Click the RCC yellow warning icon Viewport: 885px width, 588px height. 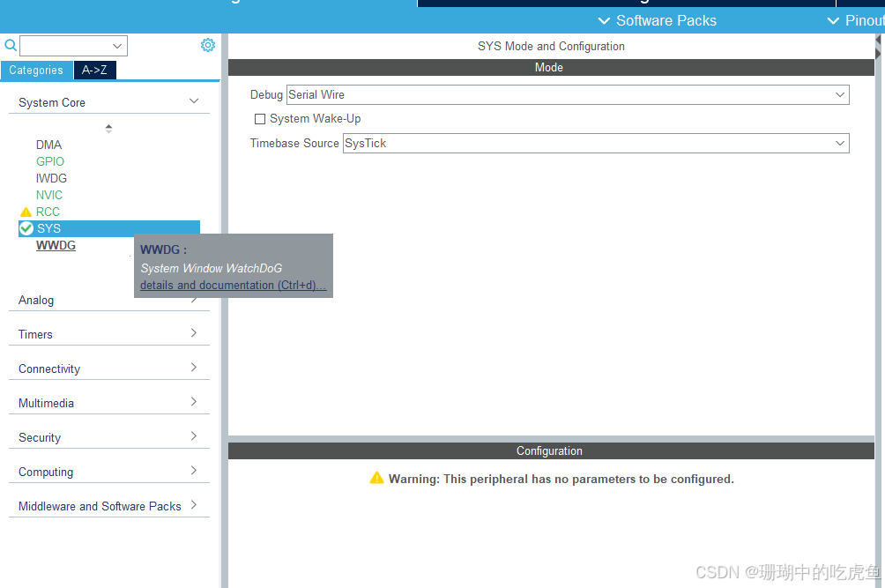click(x=26, y=212)
